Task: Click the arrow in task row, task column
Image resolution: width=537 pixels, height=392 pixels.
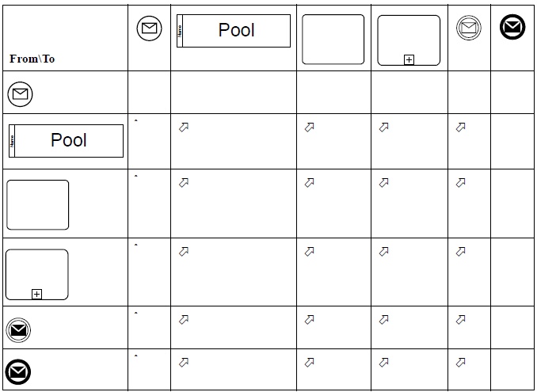Action: 310,183
